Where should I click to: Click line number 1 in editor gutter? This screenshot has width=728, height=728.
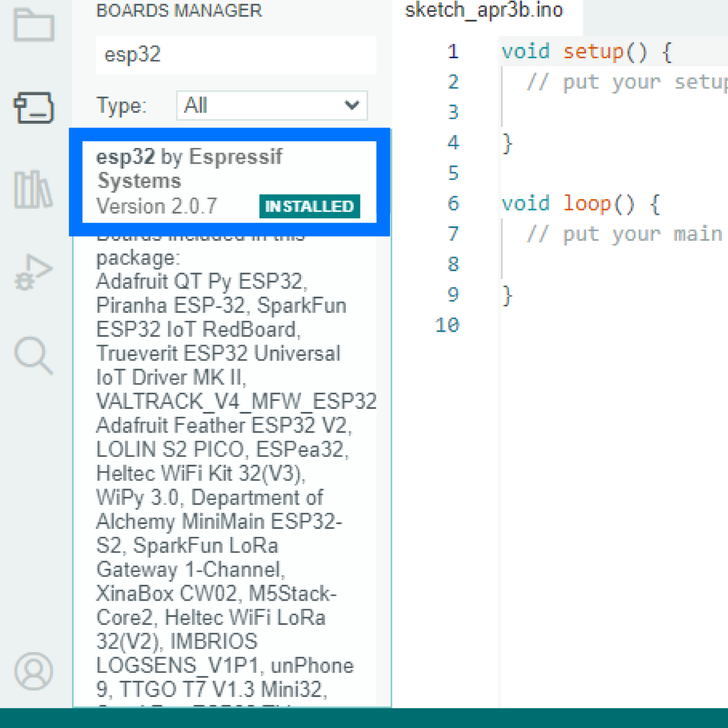tap(453, 52)
